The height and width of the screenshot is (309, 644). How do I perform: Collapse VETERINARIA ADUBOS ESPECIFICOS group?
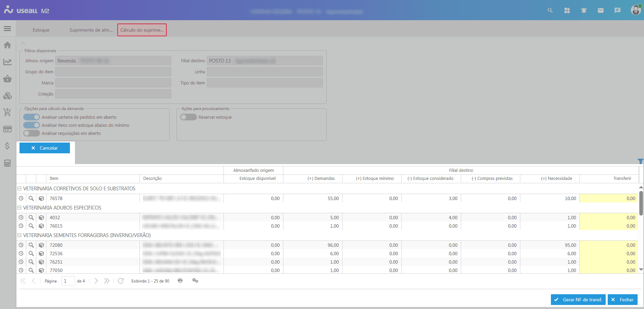tap(19, 208)
